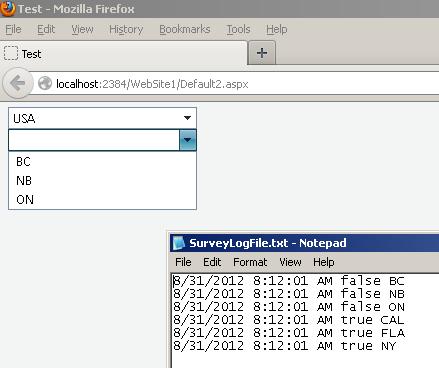Focus the localhost URL address field
Screen dimensions: 439x368
(233, 84)
